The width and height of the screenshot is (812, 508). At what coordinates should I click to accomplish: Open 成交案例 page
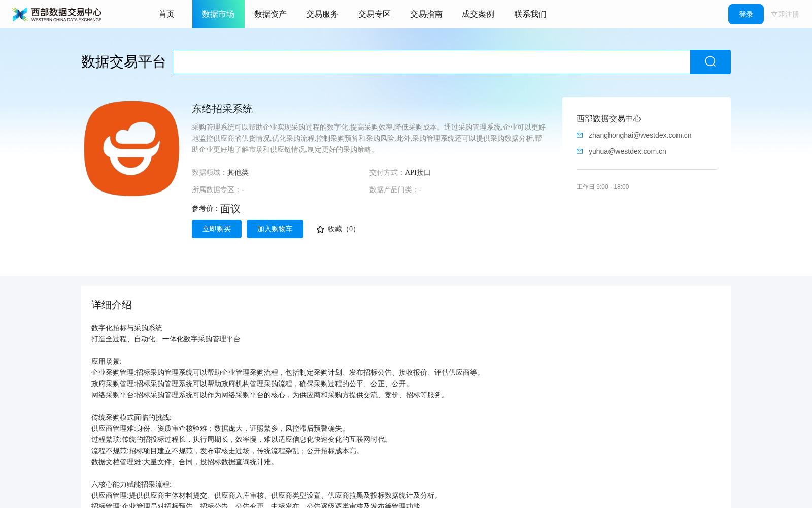click(x=478, y=14)
